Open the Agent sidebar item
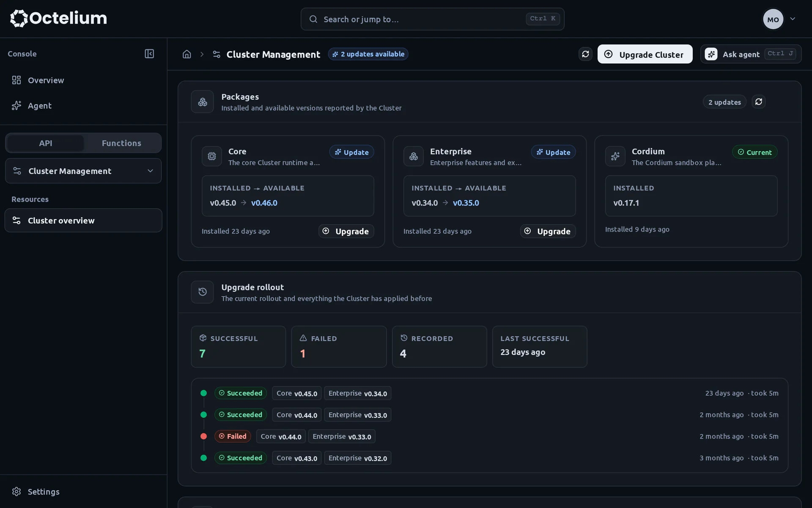This screenshot has width=812, height=508. (83, 105)
